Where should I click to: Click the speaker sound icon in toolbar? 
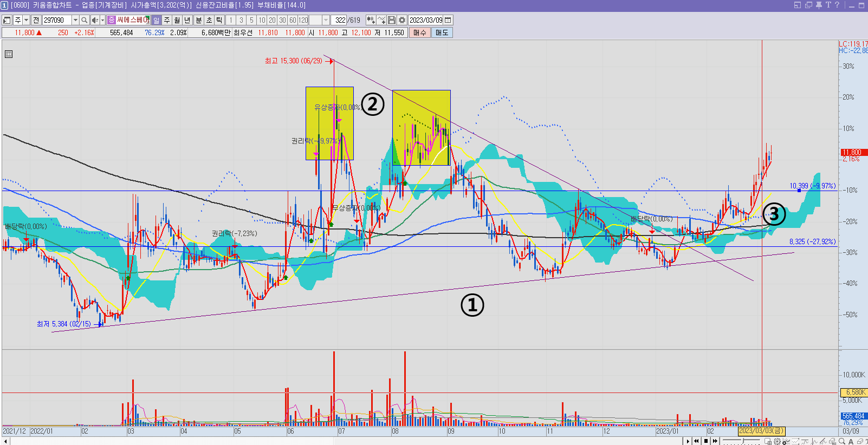point(95,20)
